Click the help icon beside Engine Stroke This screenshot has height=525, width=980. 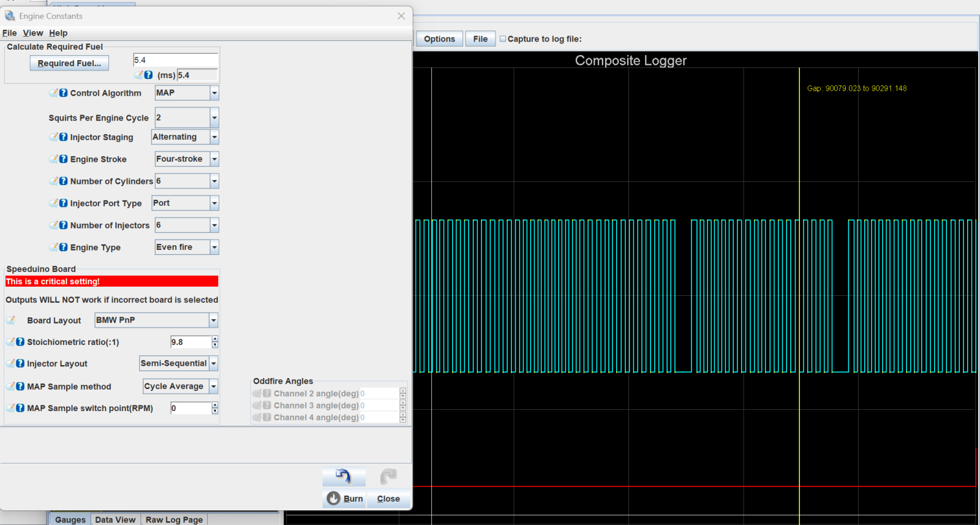coord(64,159)
